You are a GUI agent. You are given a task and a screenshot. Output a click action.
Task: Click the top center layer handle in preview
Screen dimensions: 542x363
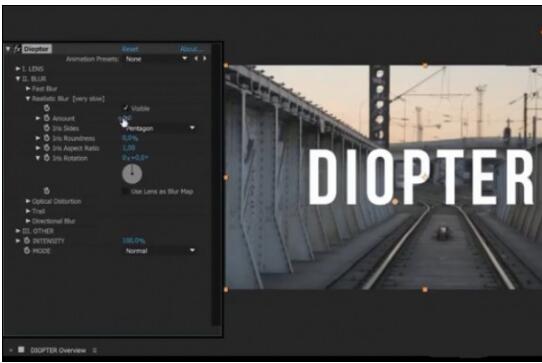(x=425, y=65)
